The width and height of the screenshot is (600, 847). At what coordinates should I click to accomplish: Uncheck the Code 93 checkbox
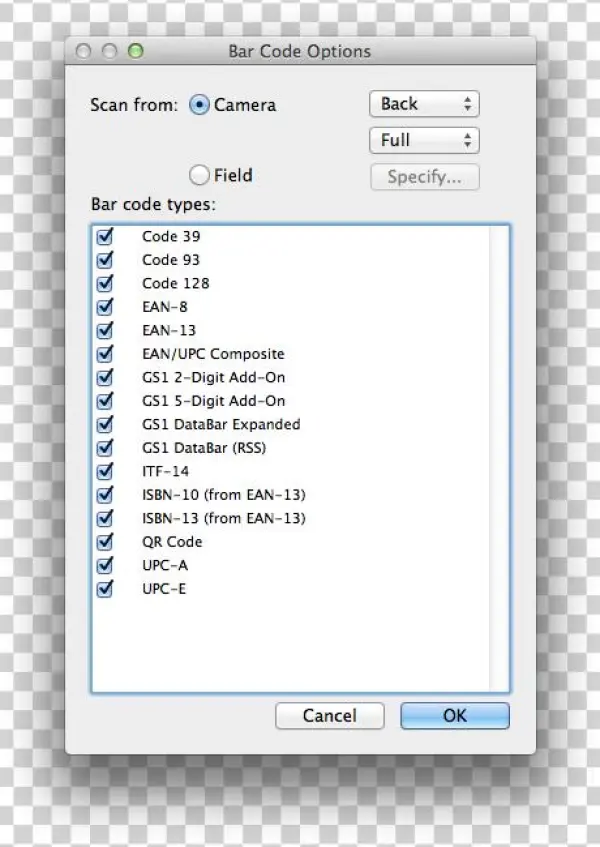pyautogui.click(x=105, y=260)
